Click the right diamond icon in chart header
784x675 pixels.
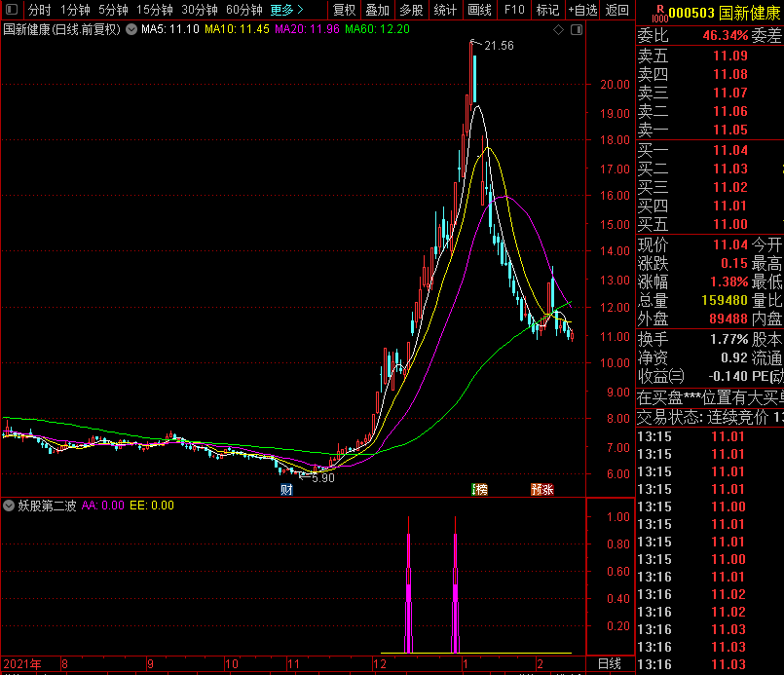coord(575,29)
